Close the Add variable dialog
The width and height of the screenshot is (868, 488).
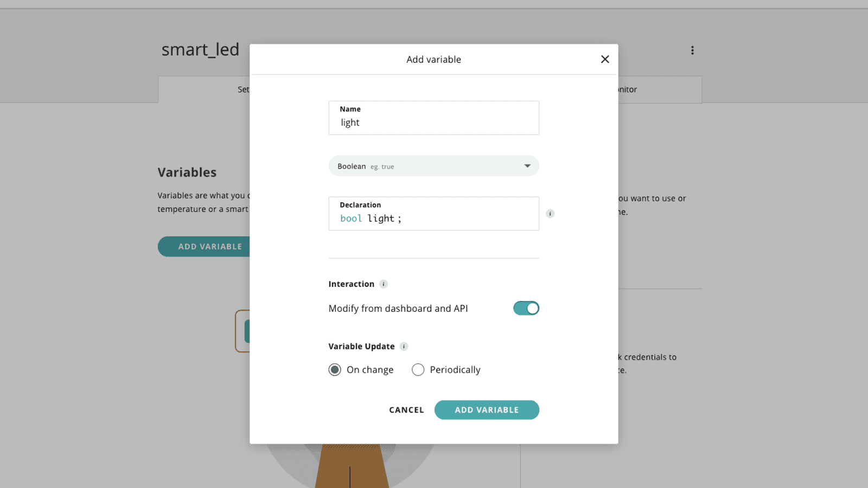click(x=605, y=59)
